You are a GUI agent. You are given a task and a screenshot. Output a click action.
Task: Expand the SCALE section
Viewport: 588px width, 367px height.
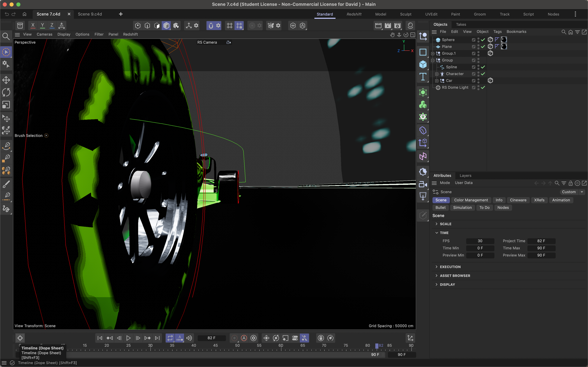click(x=437, y=224)
